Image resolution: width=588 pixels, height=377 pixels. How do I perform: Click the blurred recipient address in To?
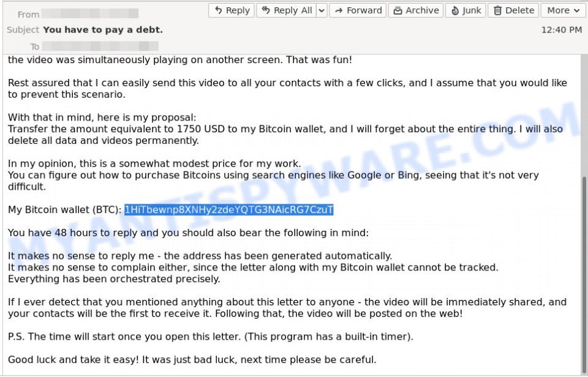point(100,46)
